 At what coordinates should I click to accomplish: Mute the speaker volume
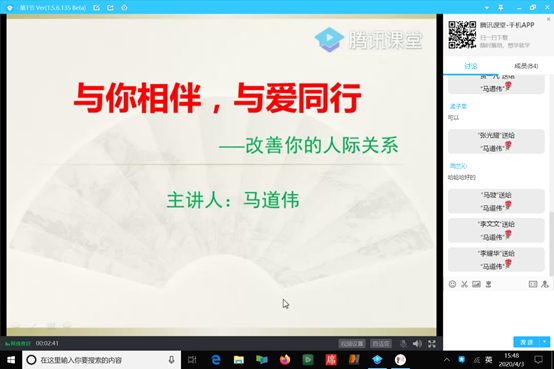point(417,344)
